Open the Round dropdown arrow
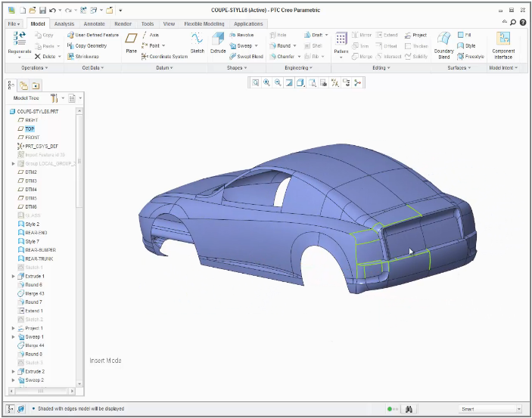Screen dimensions: 532x418 (x=294, y=45)
